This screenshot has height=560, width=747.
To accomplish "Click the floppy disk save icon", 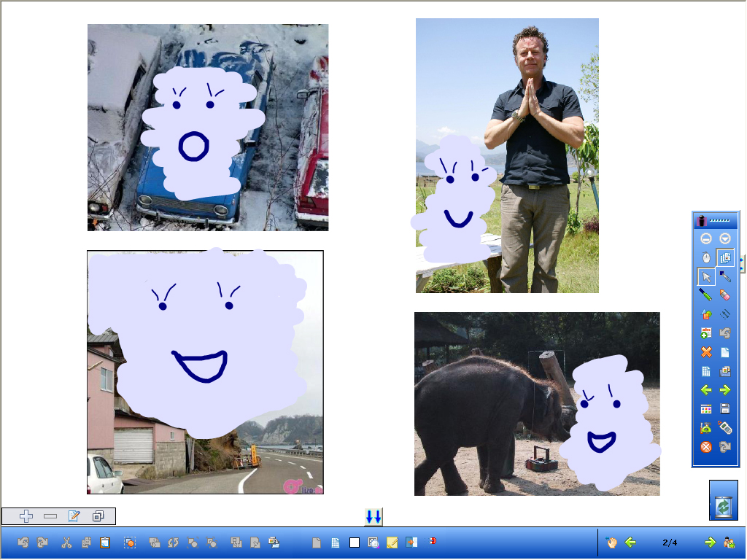I will click(x=724, y=409).
